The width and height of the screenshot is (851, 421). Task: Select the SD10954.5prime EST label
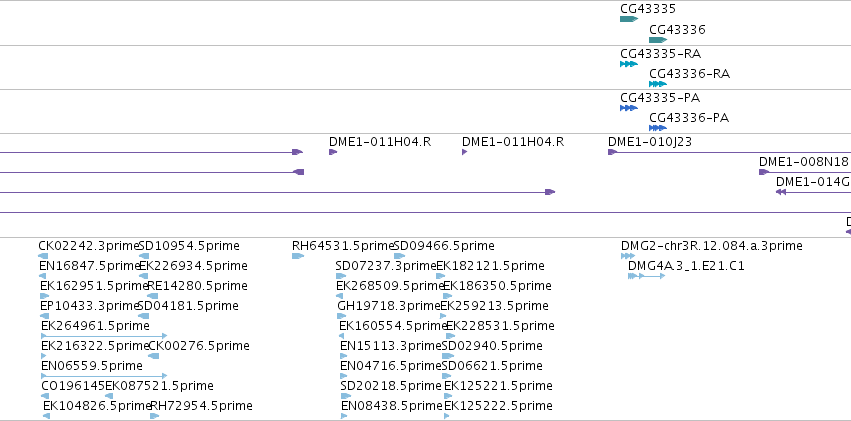click(189, 246)
